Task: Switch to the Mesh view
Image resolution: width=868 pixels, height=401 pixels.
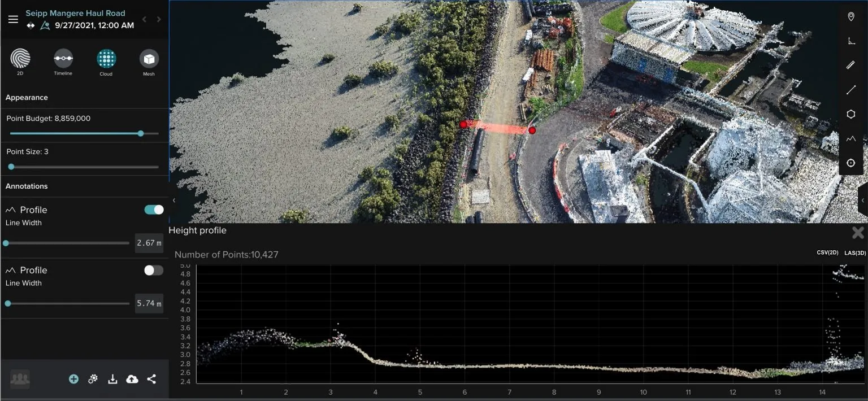Action: coord(149,59)
